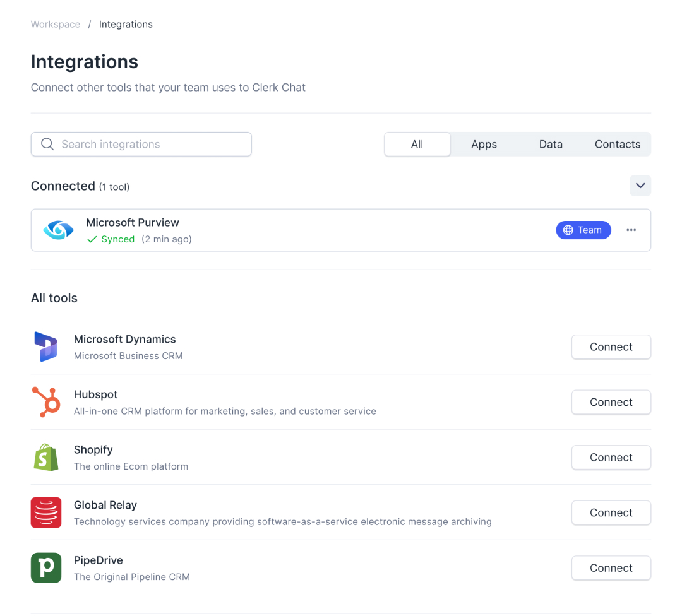Collapse the Connected section chevron
Image resolution: width=682 pixels, height=616 pixels.
(x=640, y=186)
